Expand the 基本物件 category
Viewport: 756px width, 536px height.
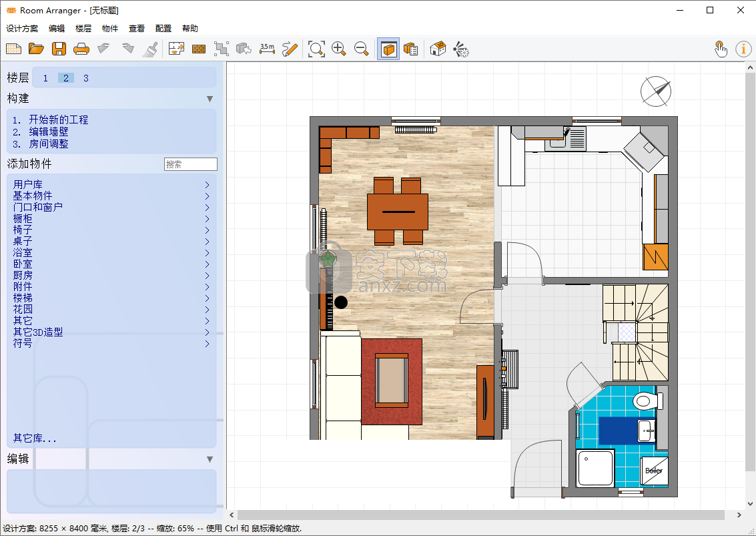(x=111, y=196)
